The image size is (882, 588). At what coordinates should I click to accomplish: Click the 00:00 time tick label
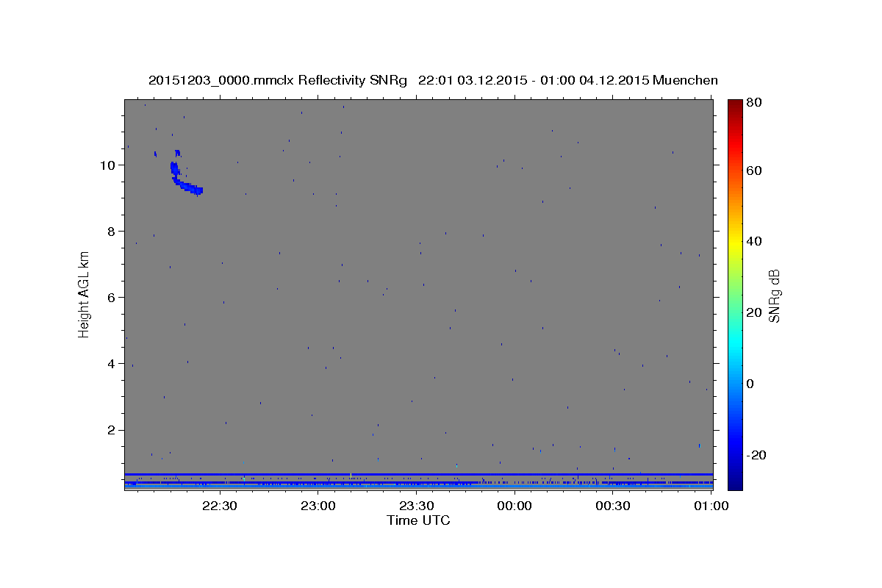pyautogui.click(x=514, y=506)
